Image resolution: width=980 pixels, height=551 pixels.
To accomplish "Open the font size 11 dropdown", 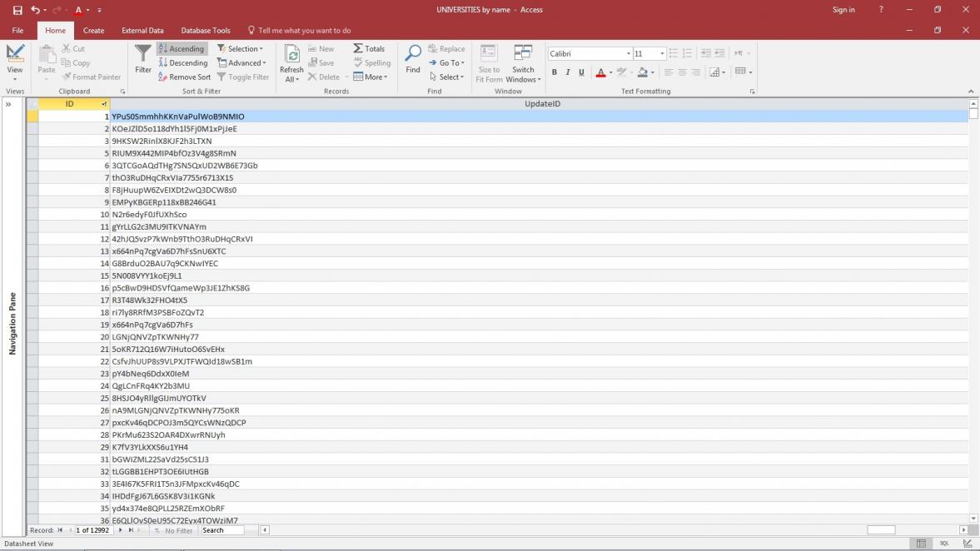I will [x=662, y=54].
